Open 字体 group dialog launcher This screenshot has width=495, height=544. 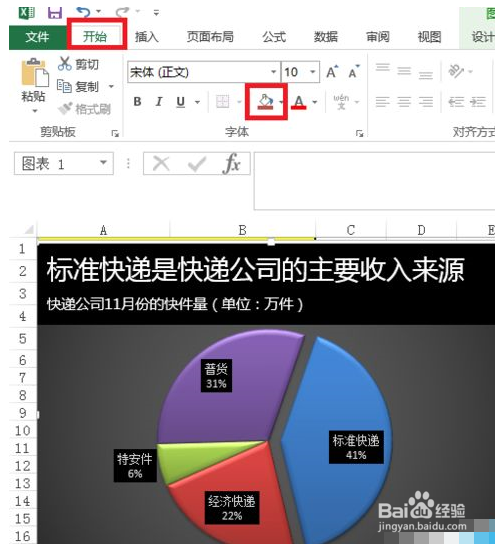[359, 133]
